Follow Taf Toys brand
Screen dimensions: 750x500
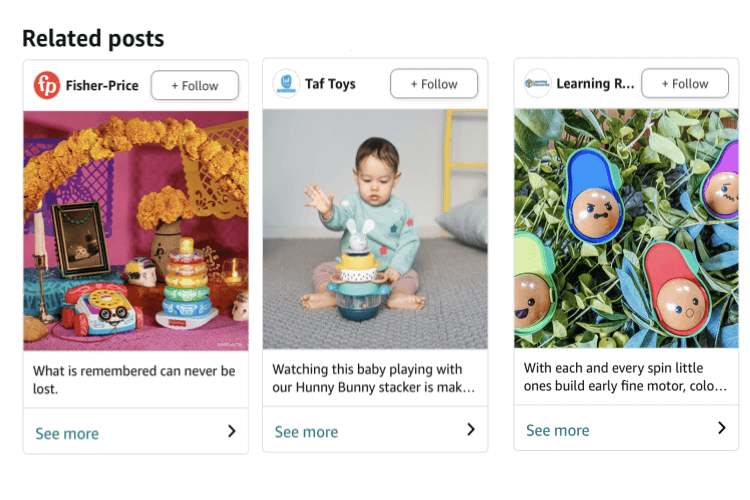tap(434, 84)
